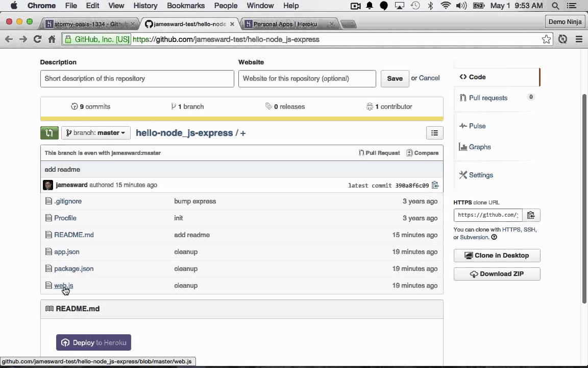The height and width of the screenshot is (368, 588).
Task: Switch to Personal Apps | Heroku tab
Action: [288, 24]
